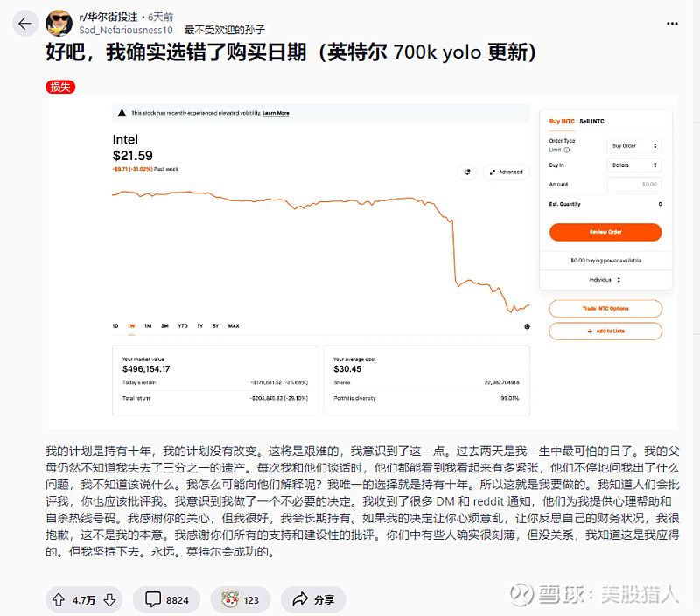Image resolution: width=700 pixels, height=616 pixels.
Task: Click the Shares count value
Action: click(501, 383)
